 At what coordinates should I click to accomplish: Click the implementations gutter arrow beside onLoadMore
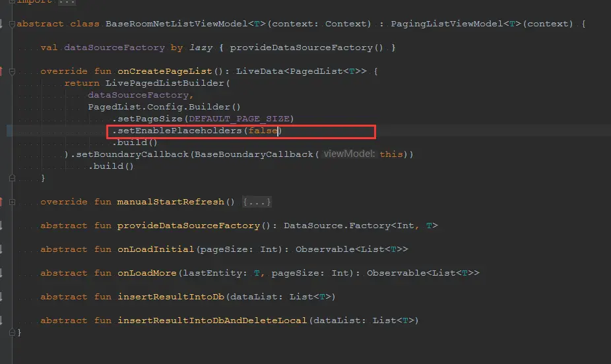click(x=1, y=273)
